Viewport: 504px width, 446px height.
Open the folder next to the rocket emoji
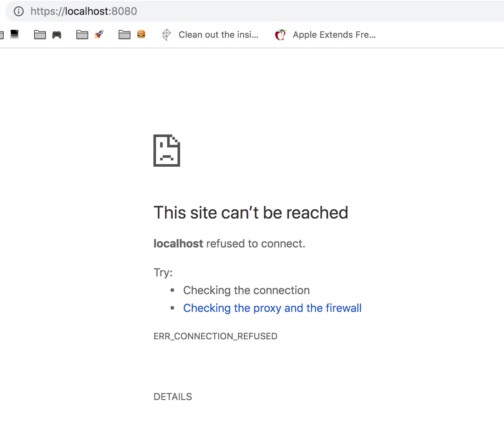tap(82, 34)
